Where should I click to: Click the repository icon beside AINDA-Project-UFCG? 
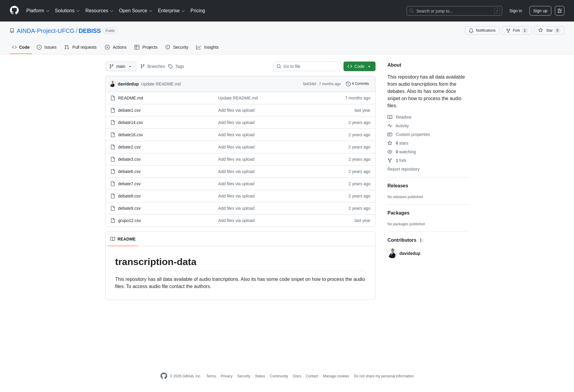(x=12, y=31)
